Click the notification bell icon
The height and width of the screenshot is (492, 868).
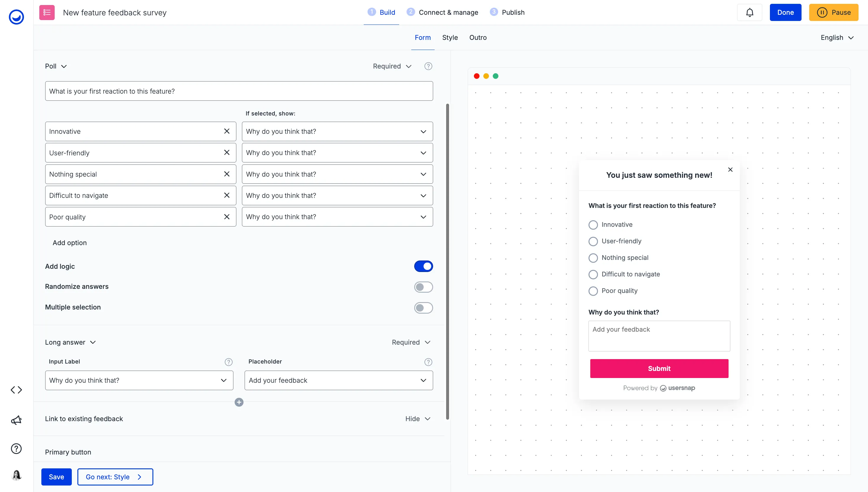point(749,12)
